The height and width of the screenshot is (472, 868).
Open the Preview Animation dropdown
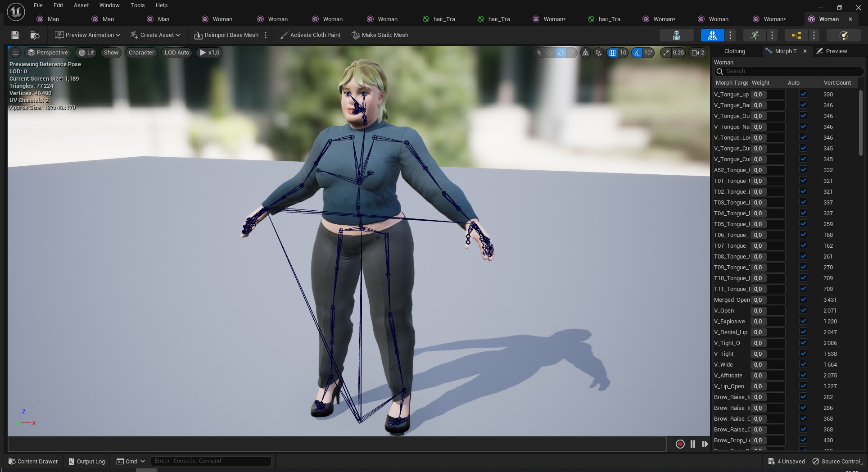[87, 35]
